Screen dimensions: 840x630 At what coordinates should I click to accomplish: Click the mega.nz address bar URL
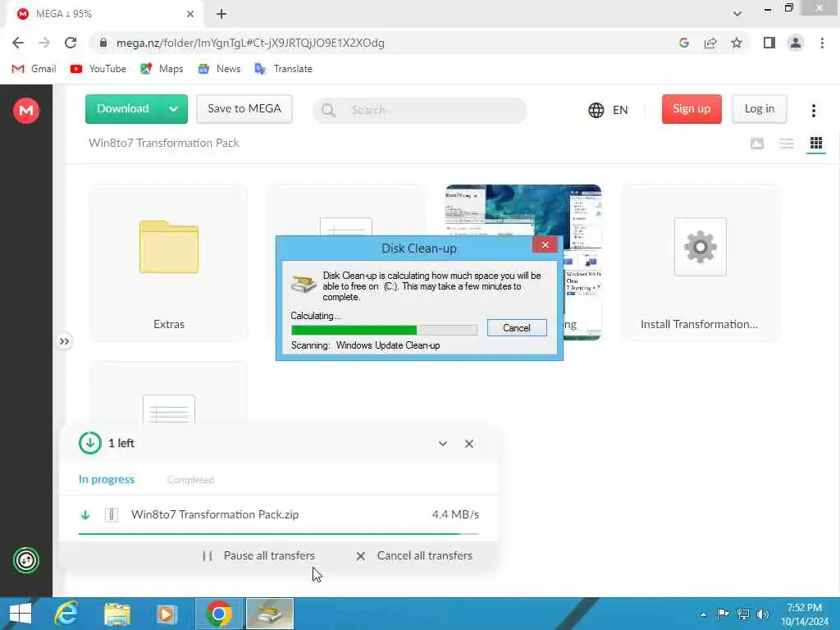(250, 43)
